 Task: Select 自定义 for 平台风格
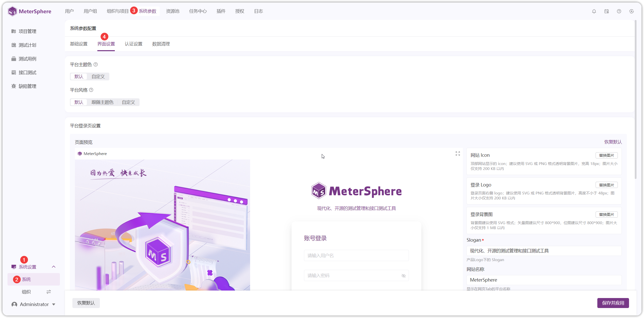[129, 102]
